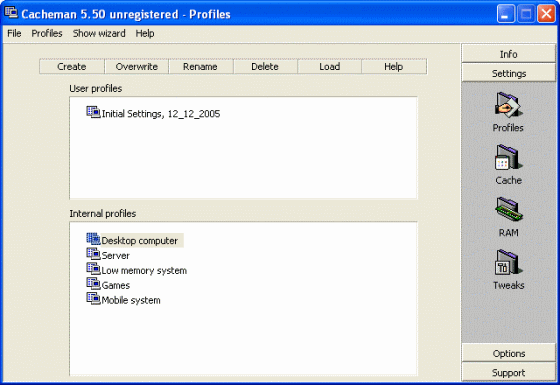This screenshot has width=560, height=385.
Task: Open the Show wizard menu
Action: pyautogui.click(x=99, y=34)
